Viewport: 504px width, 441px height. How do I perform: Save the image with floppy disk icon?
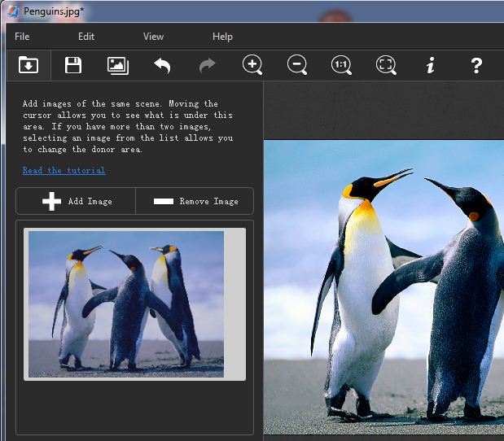[x=73, y=66]
